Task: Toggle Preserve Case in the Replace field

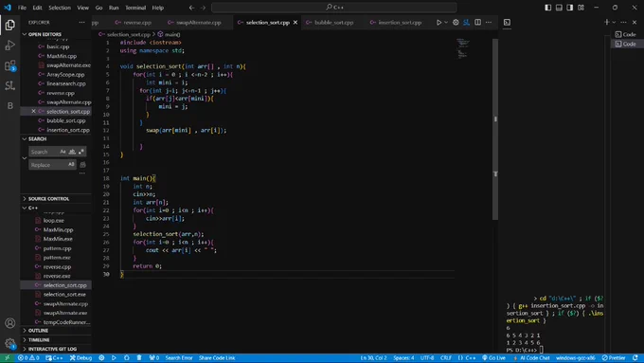Action: coord(71,164)
